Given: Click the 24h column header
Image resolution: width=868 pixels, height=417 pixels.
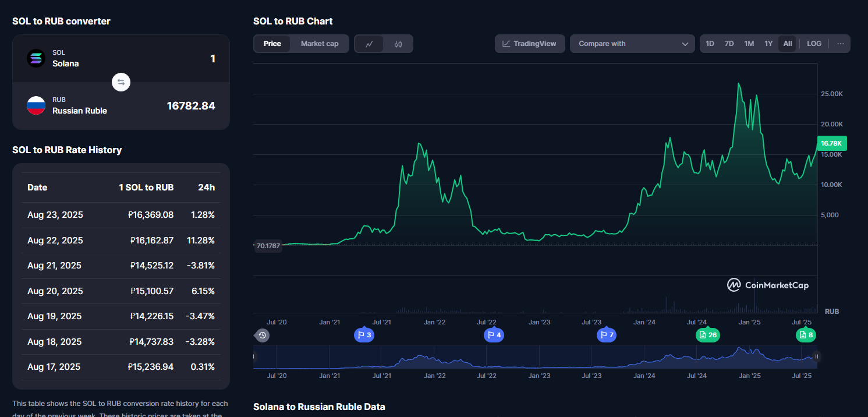Looking at the screenshot, I should 207,188.
